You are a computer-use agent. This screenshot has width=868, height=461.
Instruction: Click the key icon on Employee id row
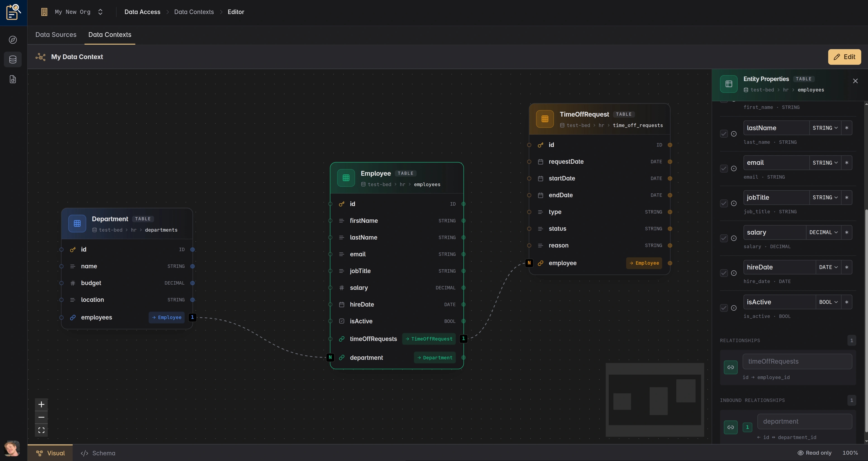[x=342, y=204]
